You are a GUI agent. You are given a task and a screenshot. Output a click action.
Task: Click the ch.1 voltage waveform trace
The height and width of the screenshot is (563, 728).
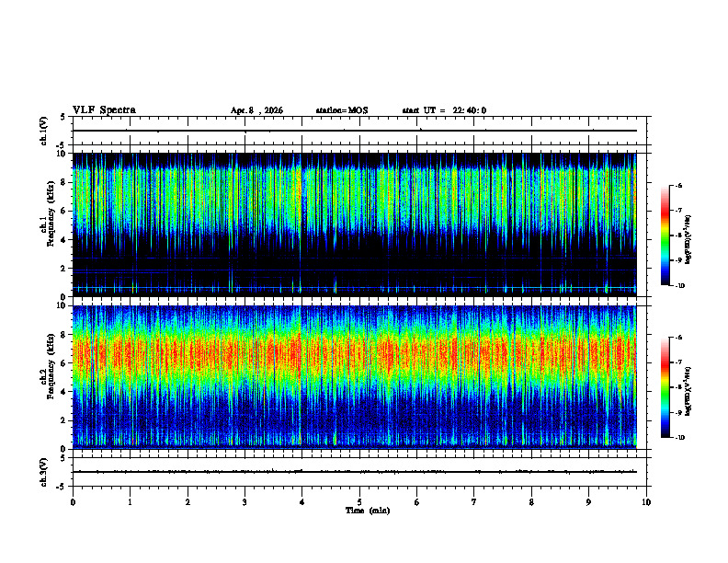(354, 131)
